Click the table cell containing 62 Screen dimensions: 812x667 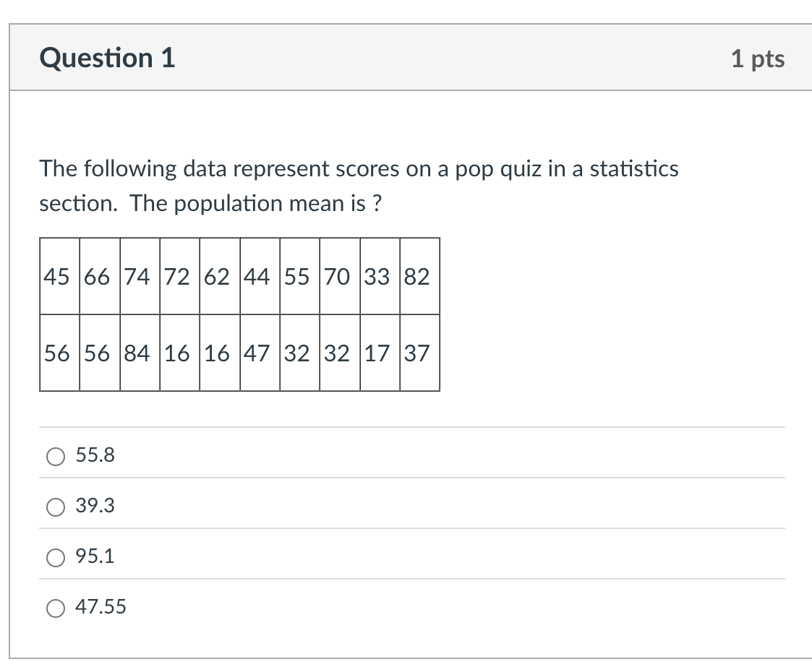point(220,276)
